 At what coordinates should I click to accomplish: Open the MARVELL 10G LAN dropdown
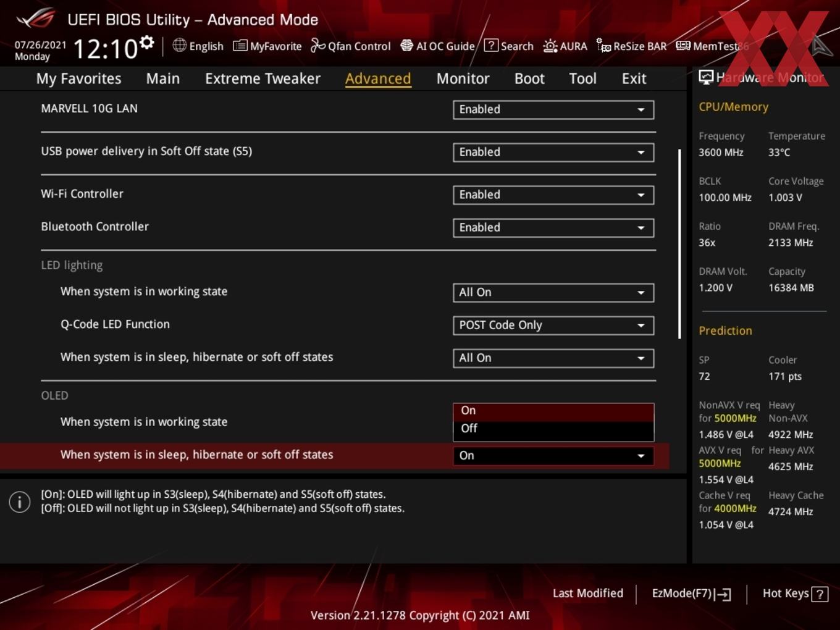click(553, 109)
